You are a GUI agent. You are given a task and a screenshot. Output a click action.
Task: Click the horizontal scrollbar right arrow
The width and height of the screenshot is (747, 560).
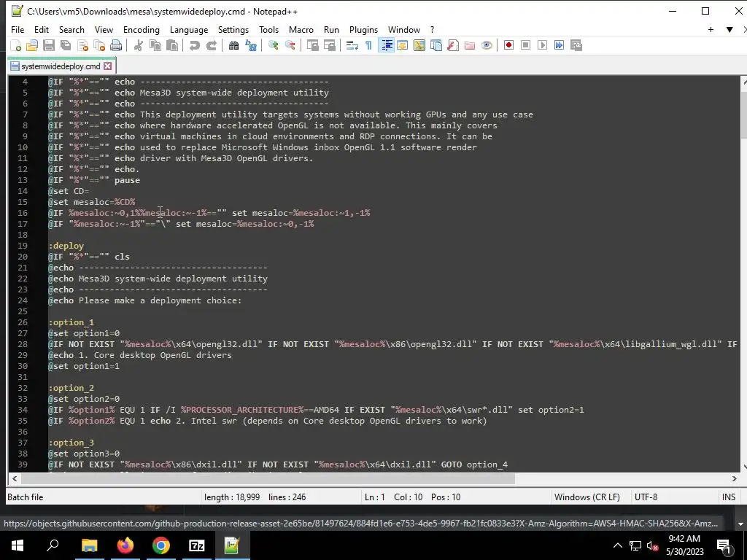point(734,478)
